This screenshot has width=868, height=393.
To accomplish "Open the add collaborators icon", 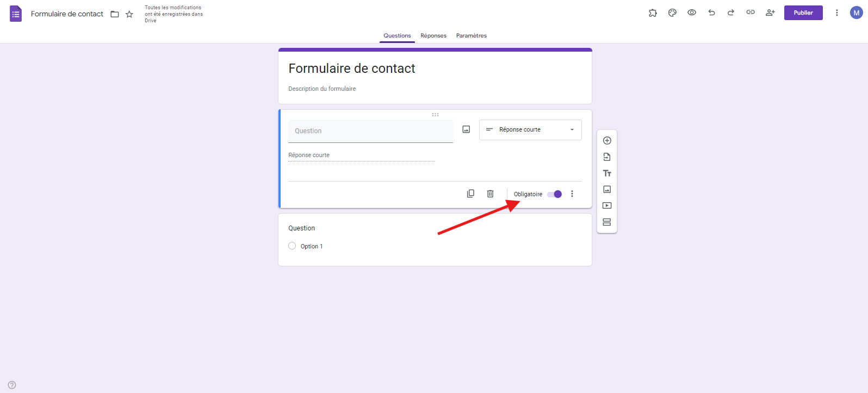I will 770,13.
